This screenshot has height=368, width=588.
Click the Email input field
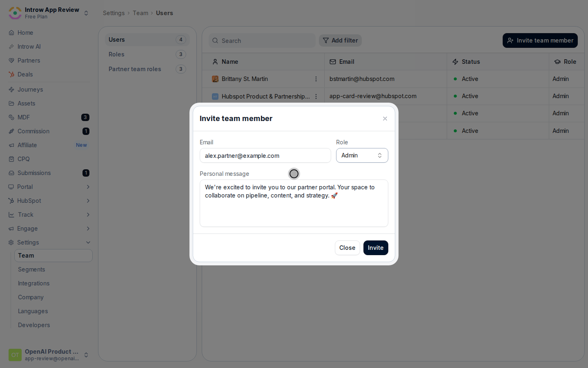pyautogui.click(x=265, y=155)
